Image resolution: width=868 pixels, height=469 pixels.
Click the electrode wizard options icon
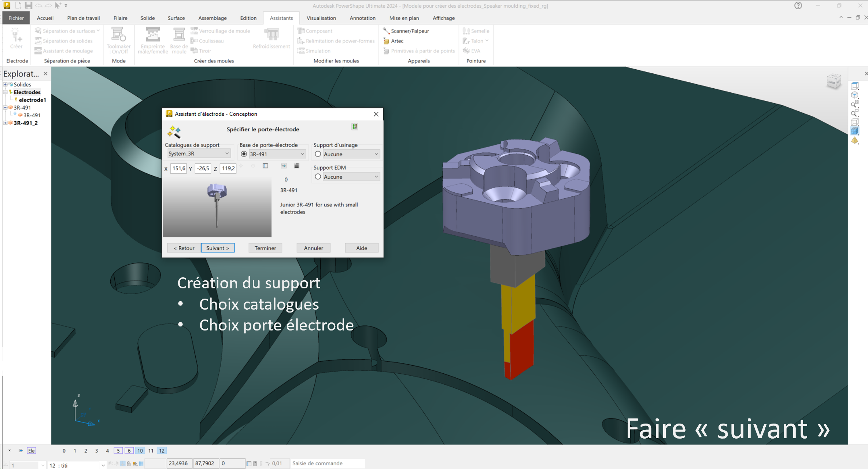(x=355, y=127)
